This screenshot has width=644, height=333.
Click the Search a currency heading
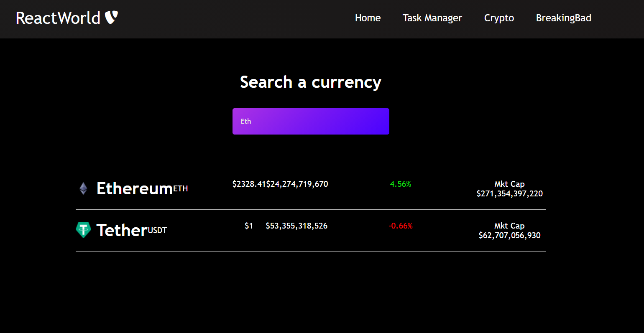[311, 82]
